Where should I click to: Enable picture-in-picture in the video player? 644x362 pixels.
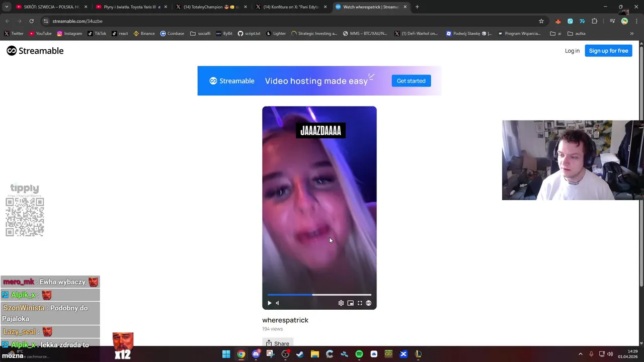(x=350, y=303)
